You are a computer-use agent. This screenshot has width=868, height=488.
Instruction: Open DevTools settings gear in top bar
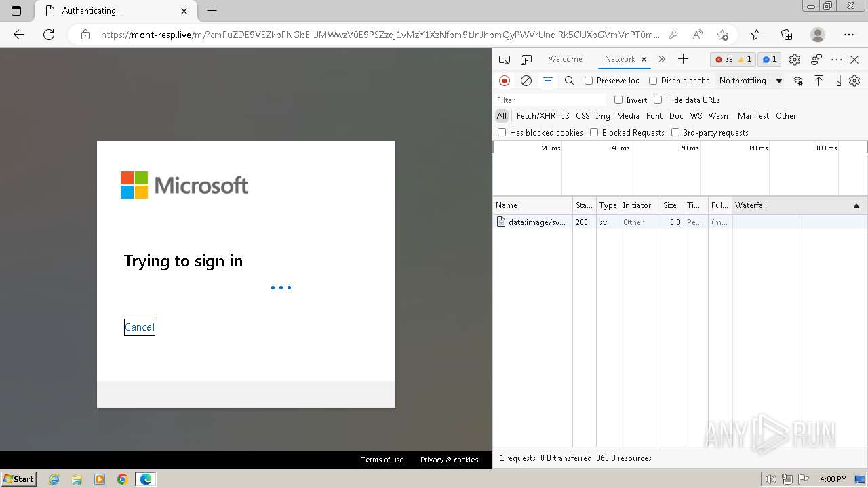795,60
